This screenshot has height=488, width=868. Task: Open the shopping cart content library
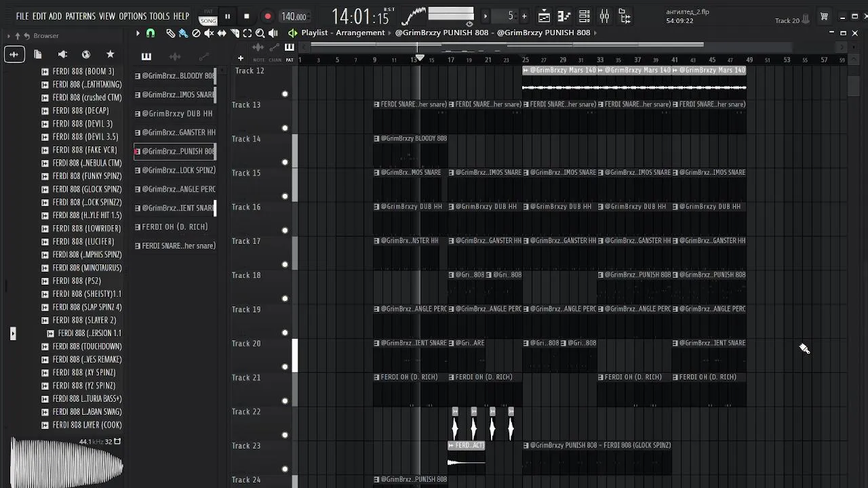click(x=824, y=16)
